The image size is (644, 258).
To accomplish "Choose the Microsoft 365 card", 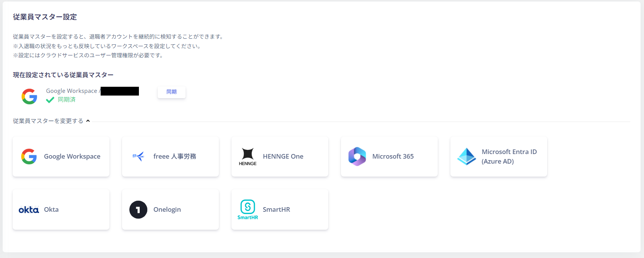I will pos(389,156).
